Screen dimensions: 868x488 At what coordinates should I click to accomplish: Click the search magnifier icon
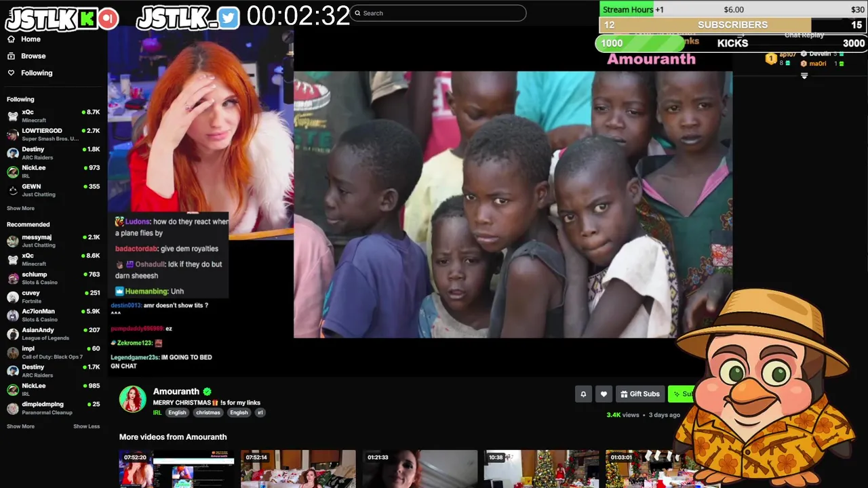[357, 13]
